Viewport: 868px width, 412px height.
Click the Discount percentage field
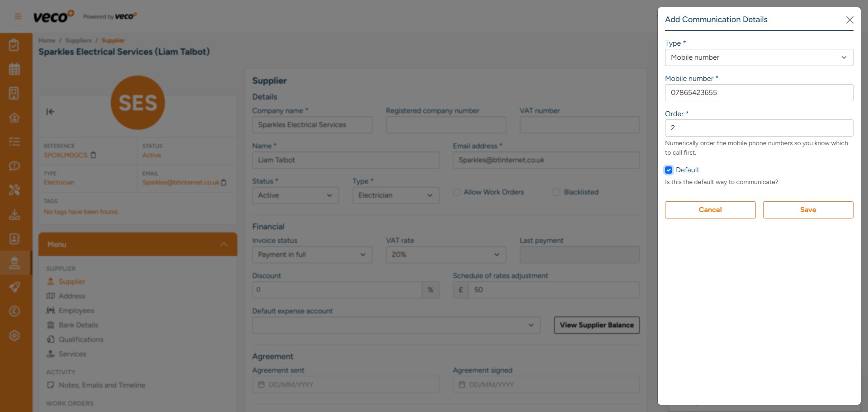pos(337,290)
